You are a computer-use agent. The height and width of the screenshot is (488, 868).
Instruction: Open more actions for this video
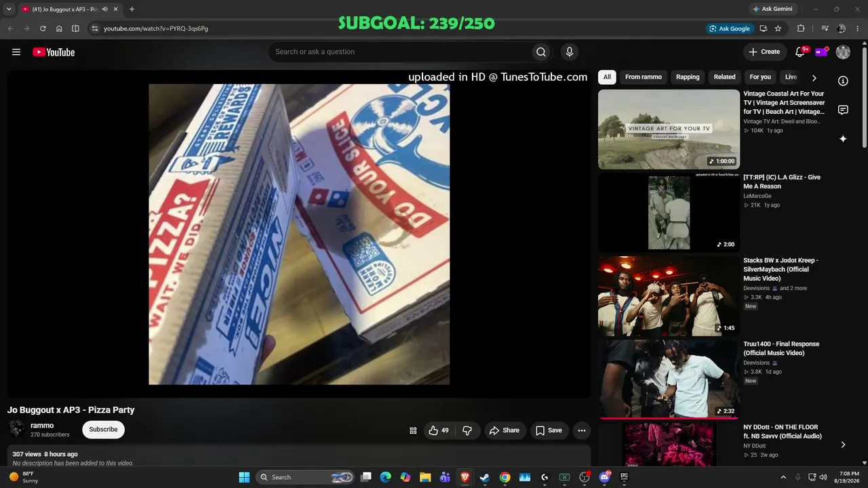coord(581,430)
